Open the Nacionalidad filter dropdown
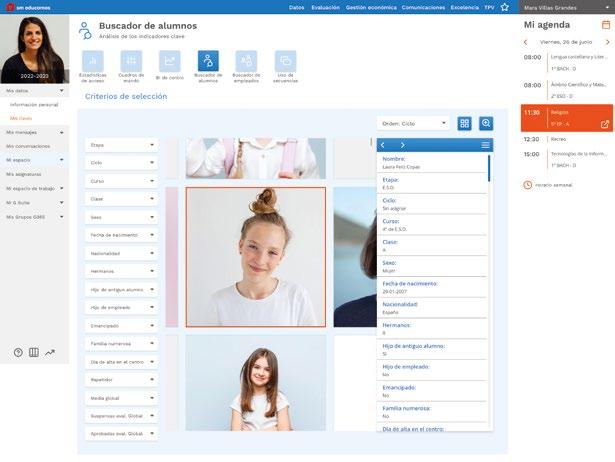 [x=121, y=253]
